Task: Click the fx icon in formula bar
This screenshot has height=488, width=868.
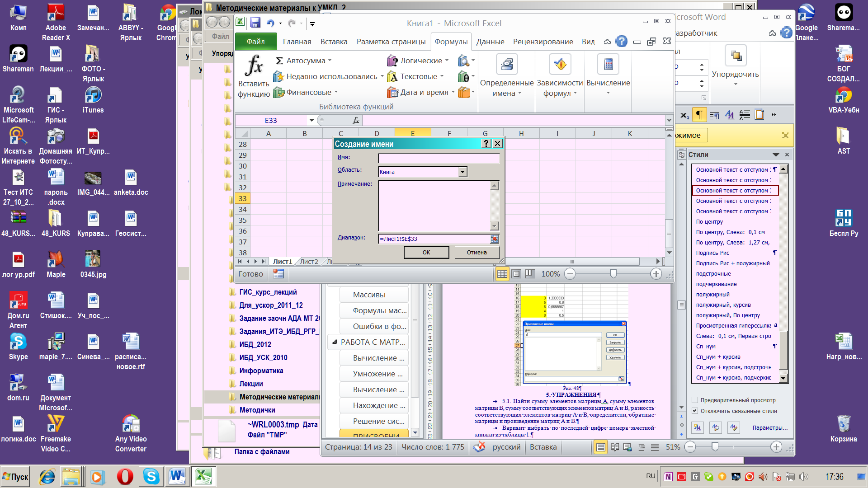Action: click(x=356, y=120)
